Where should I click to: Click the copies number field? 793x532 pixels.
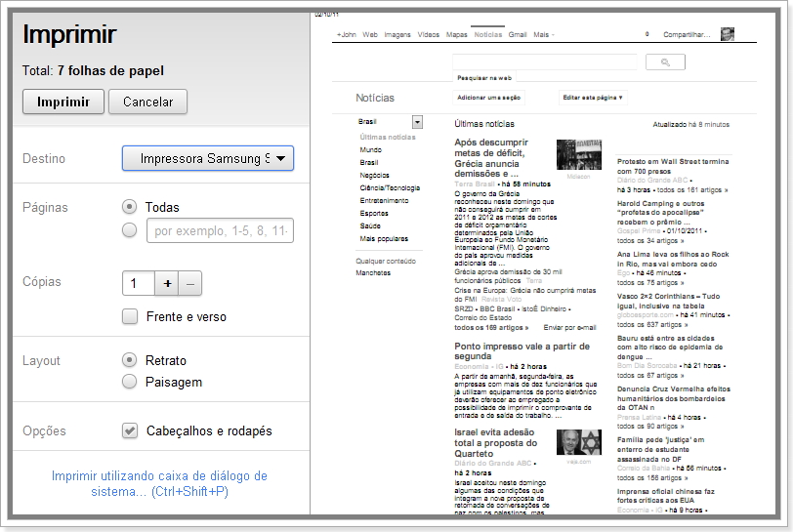[138, 283]
